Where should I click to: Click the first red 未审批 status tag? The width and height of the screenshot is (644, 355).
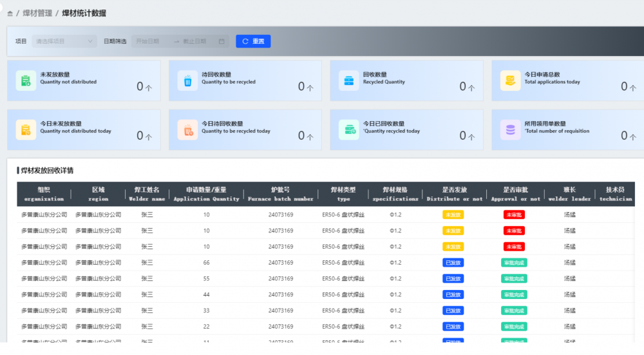[514, 215]
